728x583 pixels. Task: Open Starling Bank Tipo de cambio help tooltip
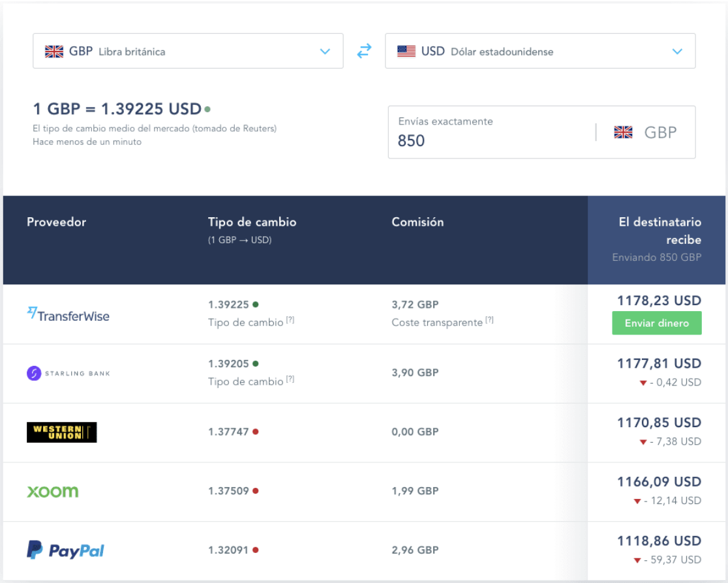[290, 380]
